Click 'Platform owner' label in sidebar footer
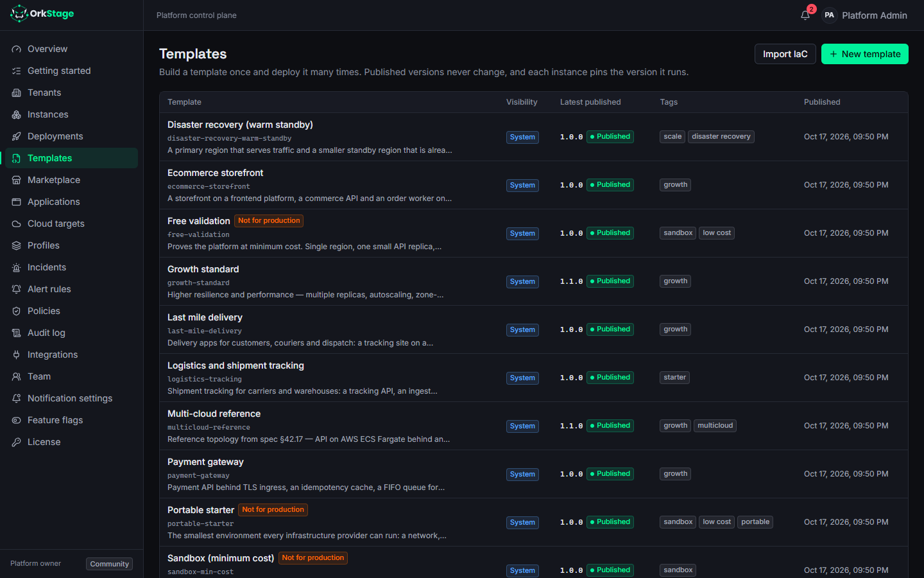The image size is (924, 578). coord(35,564)
